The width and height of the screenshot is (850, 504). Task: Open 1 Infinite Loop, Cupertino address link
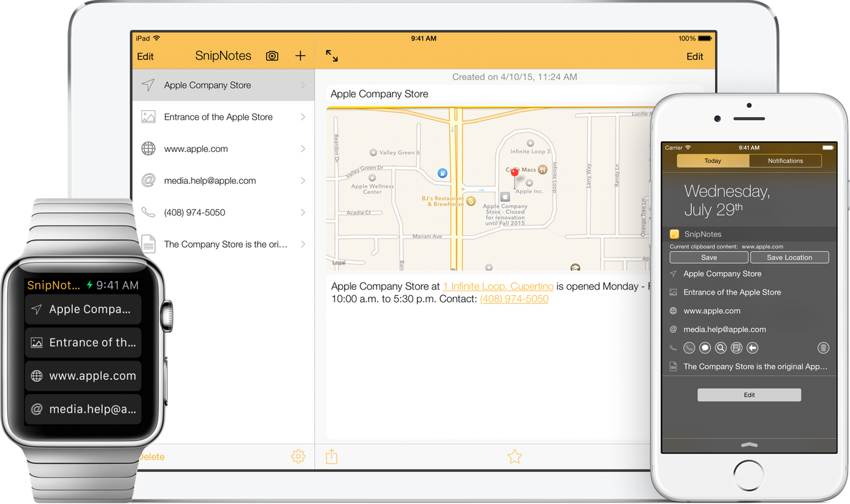tap(498, 286)
